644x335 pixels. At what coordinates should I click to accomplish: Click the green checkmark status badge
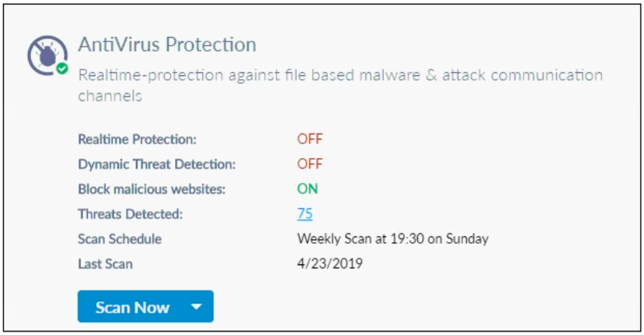pos(63,69)
